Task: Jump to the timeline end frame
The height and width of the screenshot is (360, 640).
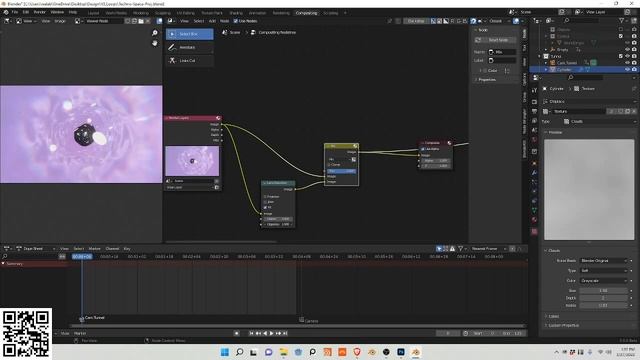Action: (285, 333)
